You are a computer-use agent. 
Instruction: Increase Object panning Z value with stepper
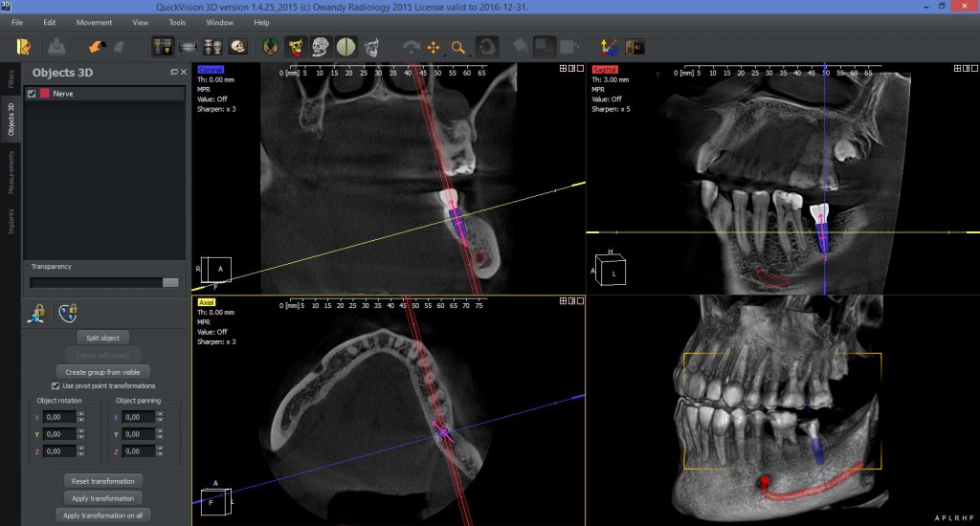(x=158, y=448)
